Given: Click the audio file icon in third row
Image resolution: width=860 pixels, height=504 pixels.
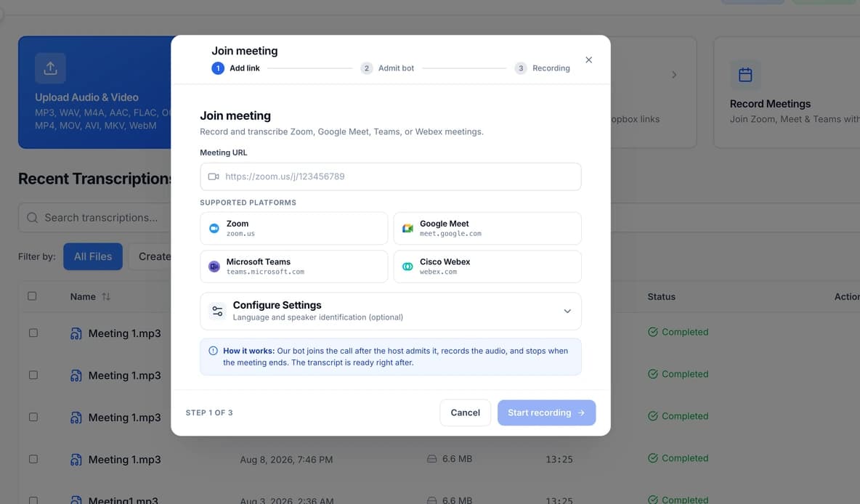Looking at the screenshot, I should [76, 418].
